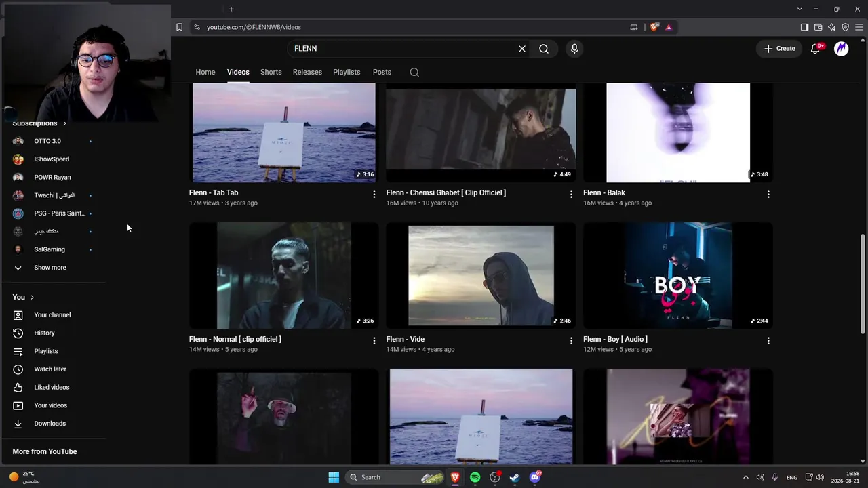Open more options for Flenn - Normal
The width and height of the screenshot is (868, 488).
[x=374, y=341]
